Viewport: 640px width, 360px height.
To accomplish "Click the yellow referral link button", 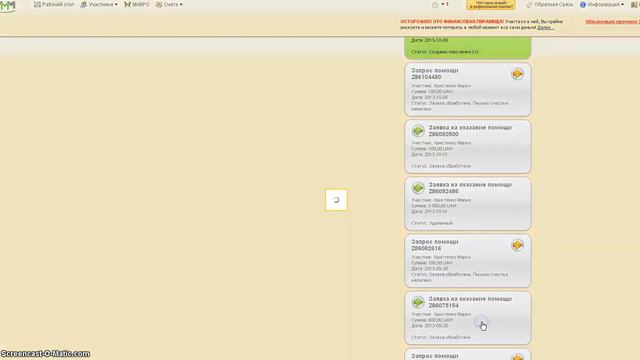I will (x=491, y=5).
